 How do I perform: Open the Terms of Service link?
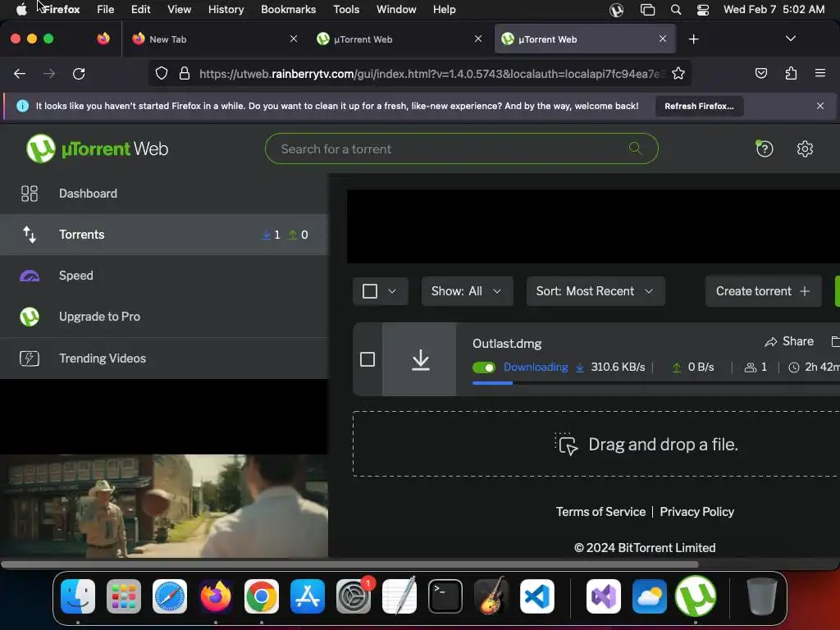pyautogui.click(x=600, y=512)
